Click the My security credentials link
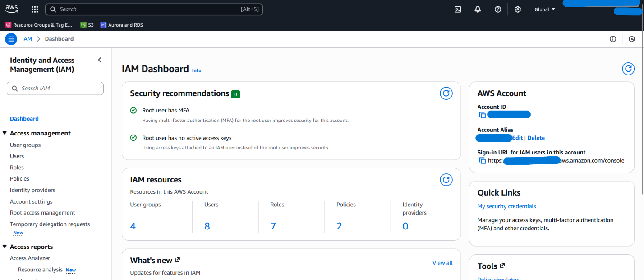This screenshot has width=644, height=280. click(x=506, y=206)
